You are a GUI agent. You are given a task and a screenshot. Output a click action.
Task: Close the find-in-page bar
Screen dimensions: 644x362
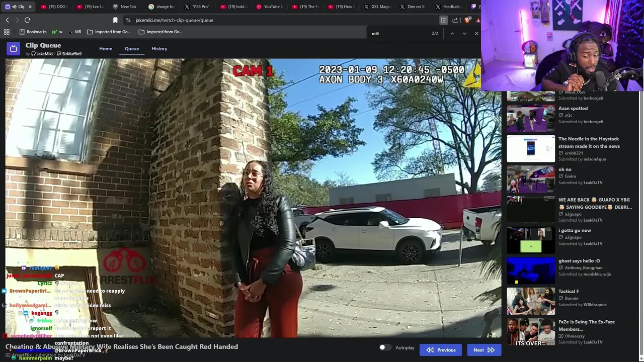(x=476, y=33)
